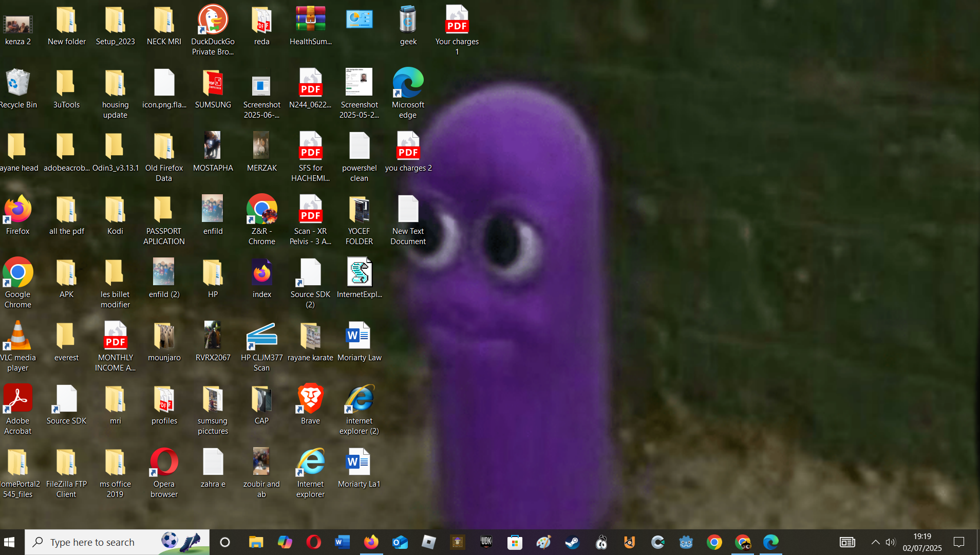Screen dimensions: 980x555
Task: Open the taskbar clock and calendar
Action: pos(922,542)
